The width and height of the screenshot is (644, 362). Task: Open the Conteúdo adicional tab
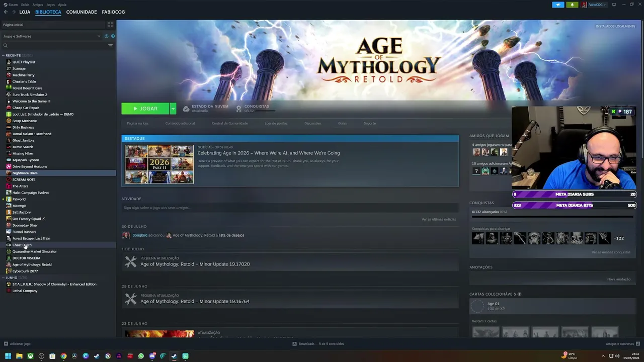pyautogui.click(x=180, y=123)
